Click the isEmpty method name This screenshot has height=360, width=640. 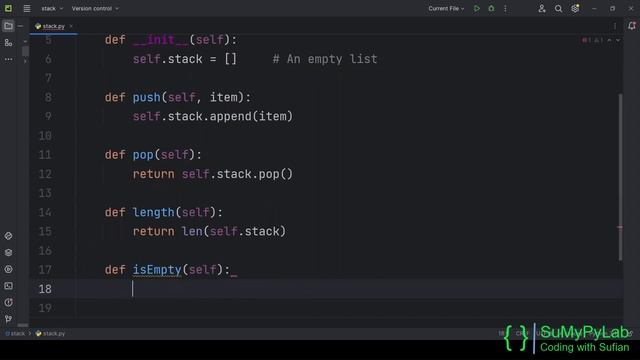click(x=157, y=270)
